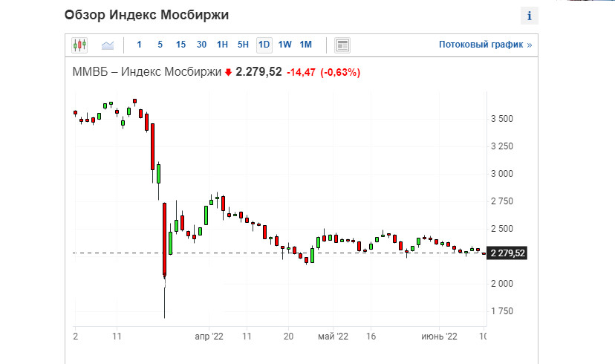Click the 2.279,52 price value

pyautogui.click(x=258, y=72)
